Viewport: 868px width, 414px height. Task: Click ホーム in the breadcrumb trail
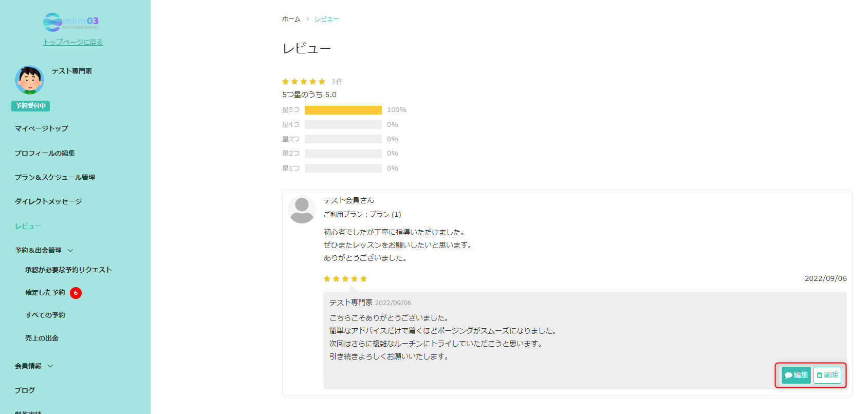291,18
